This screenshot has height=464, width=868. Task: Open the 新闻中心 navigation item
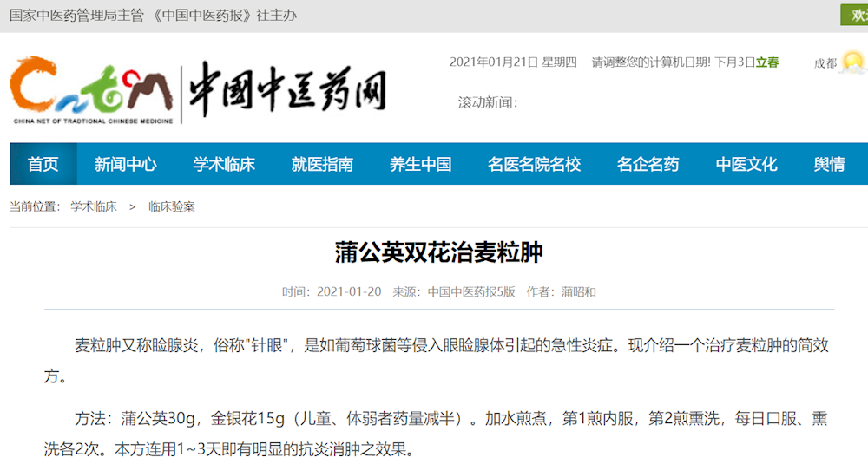[x=126, y=164]
